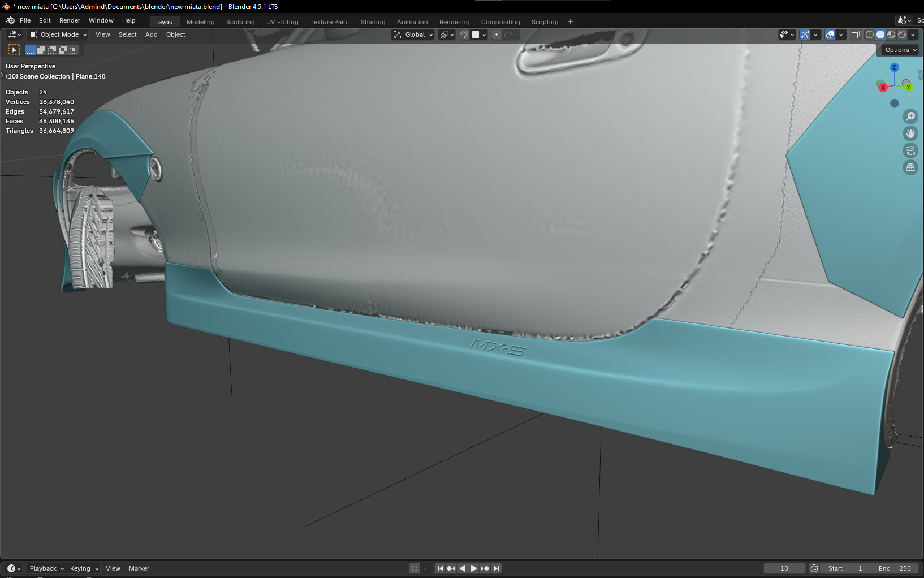The height and width of the screenshot is (578, 924).
Task: Switch to the Sculpting workspace tab
Action: coord(240,22)
